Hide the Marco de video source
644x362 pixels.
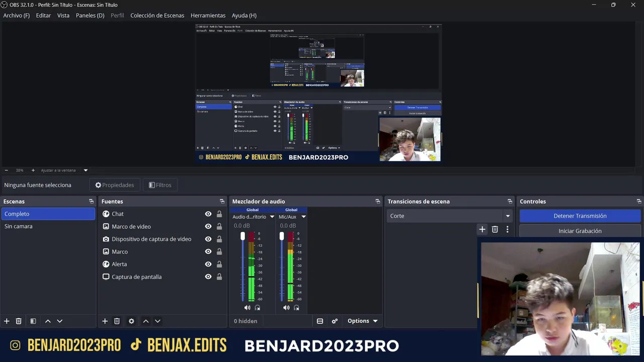(x=208, y=226)
